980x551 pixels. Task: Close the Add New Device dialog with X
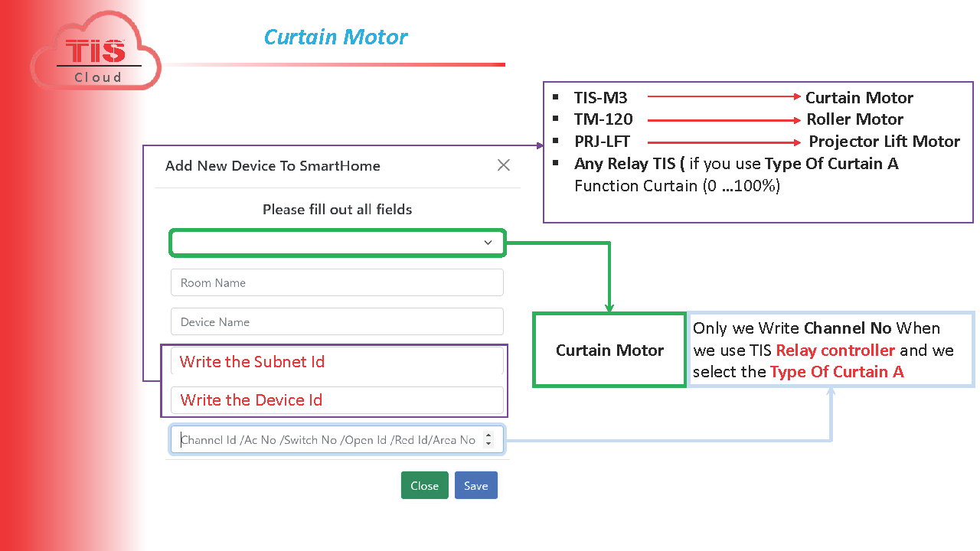pos(503,165)
